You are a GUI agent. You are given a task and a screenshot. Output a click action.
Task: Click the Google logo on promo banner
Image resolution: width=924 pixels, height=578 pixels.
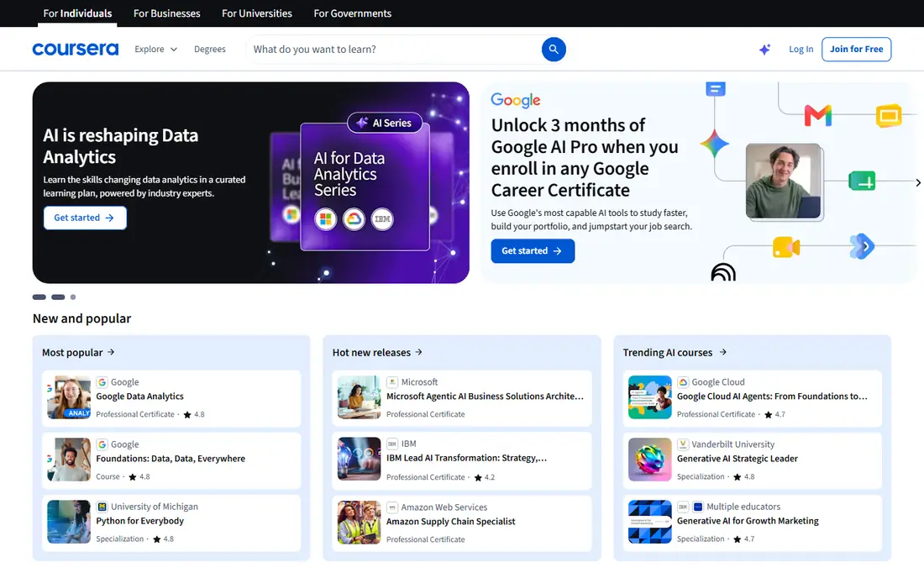click(x=516, y=100)
